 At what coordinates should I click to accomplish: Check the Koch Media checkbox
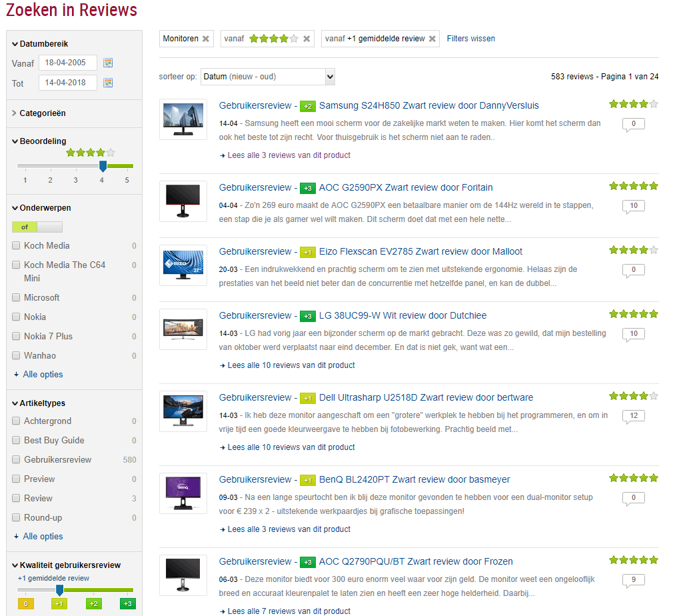[16, 245]
